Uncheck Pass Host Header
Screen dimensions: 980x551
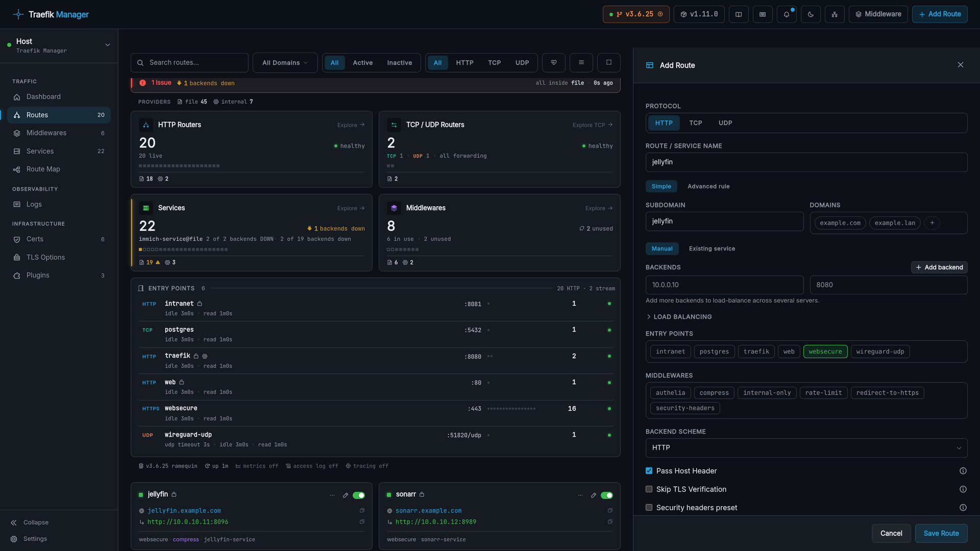(649, 471)
